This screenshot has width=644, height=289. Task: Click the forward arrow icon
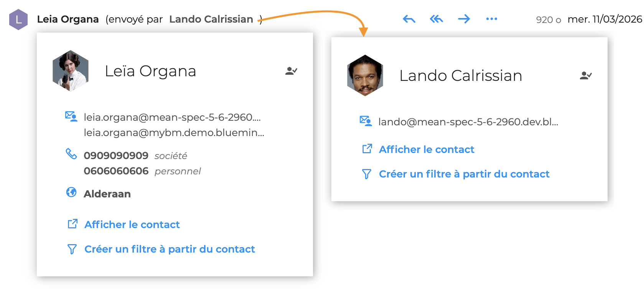click(464, 19)
